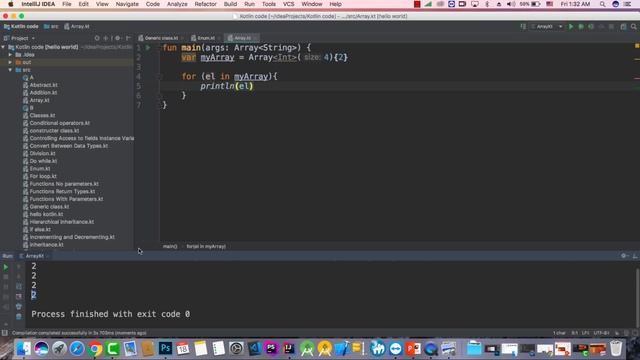Rerun ArrayKt in the Run panel
The width and height of the screenshot is (640, 360).
pyautogui.click(x=6, y=267)
